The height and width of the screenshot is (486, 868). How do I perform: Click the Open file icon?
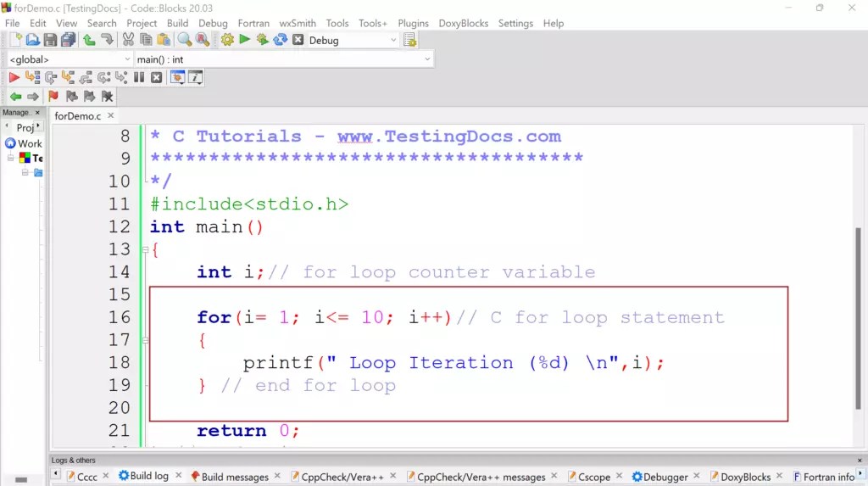click(x=33, y=40)
